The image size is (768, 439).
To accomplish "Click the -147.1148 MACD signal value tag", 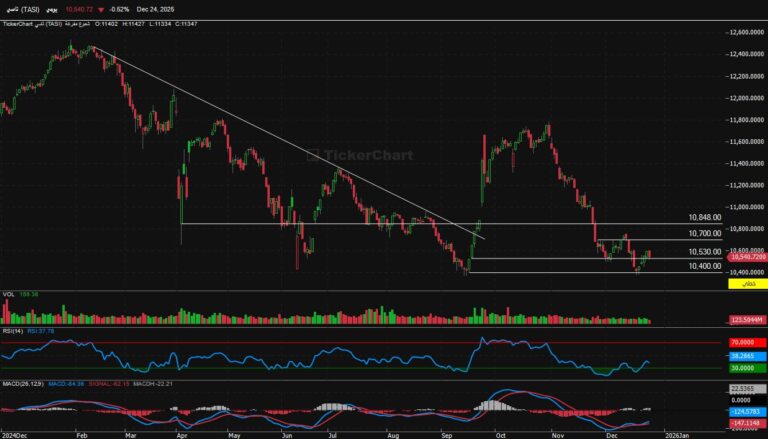I will tap(745, 424).
